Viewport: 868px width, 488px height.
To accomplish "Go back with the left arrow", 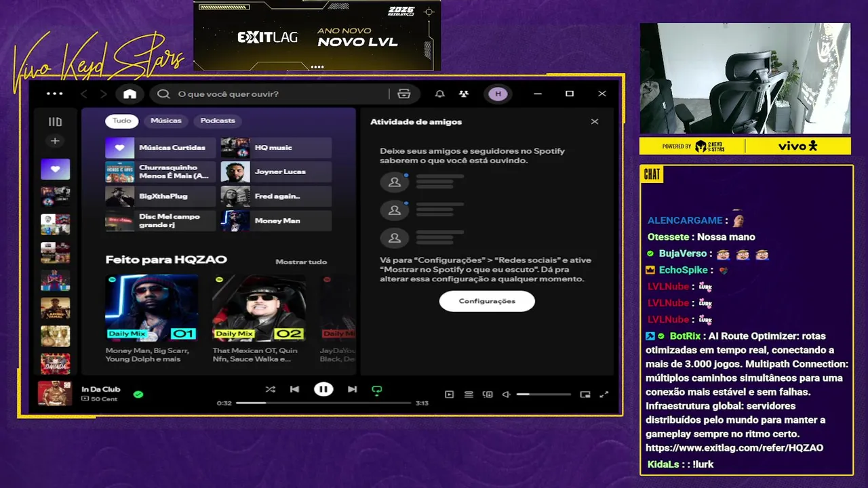I will pos(84,94).
